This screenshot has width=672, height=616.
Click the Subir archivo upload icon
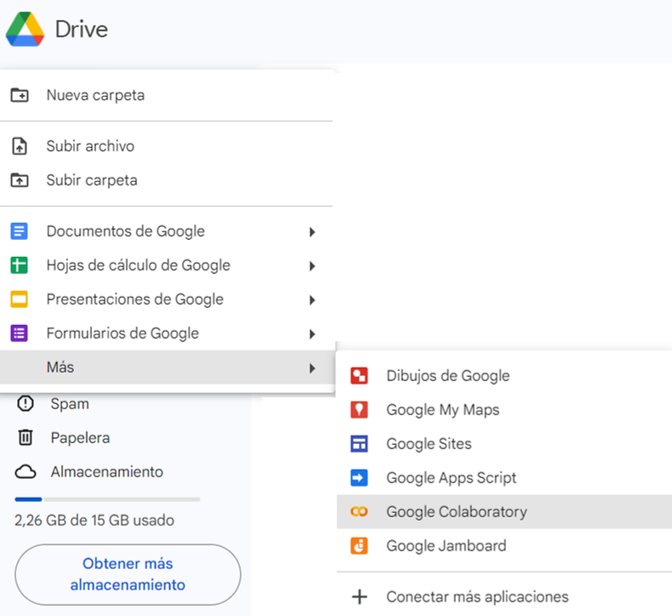(20, 146)
